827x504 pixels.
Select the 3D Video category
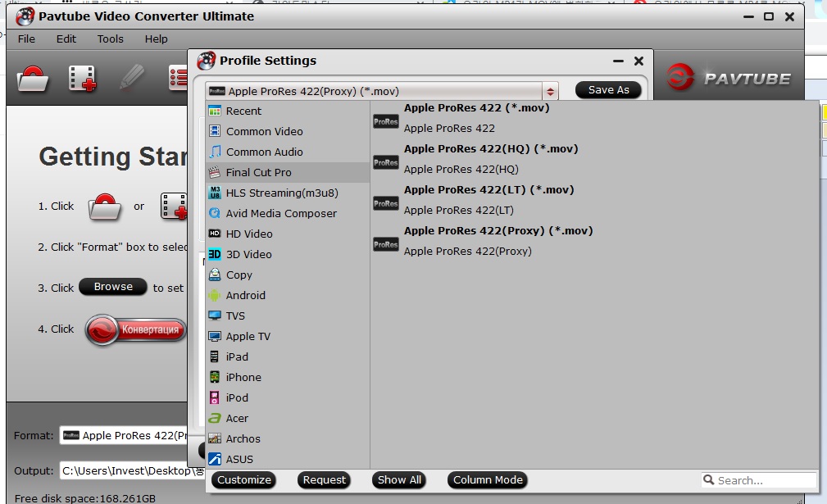288,254
